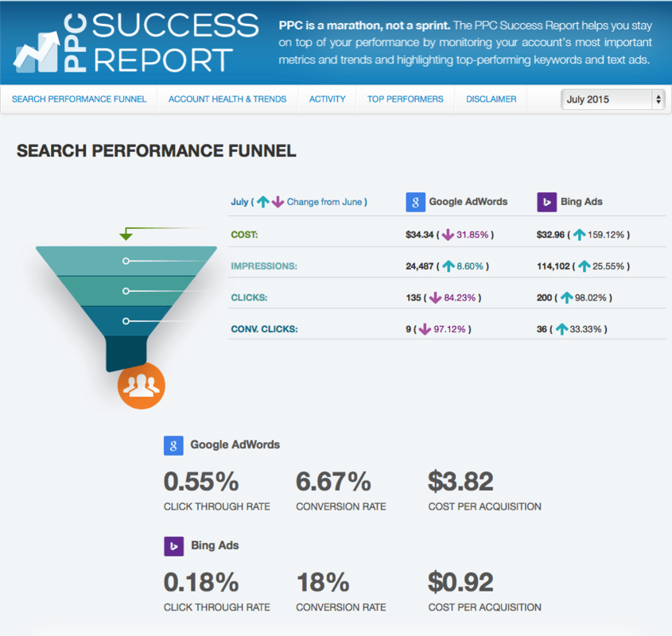The width and height of the screenshot is (672, 636).
Task: Click the orange audience icon below the funnel
Action: pos(141,386)
